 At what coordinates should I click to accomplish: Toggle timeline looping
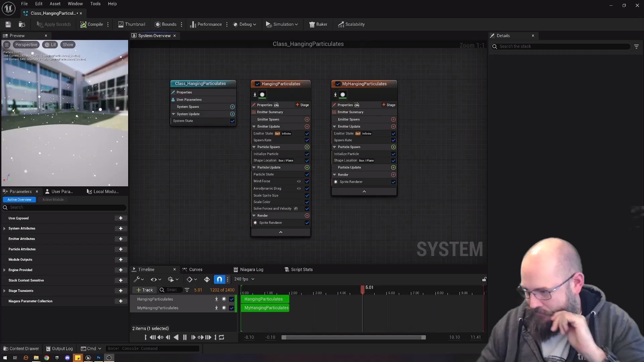pyautogui.click(x=221, y=338)
